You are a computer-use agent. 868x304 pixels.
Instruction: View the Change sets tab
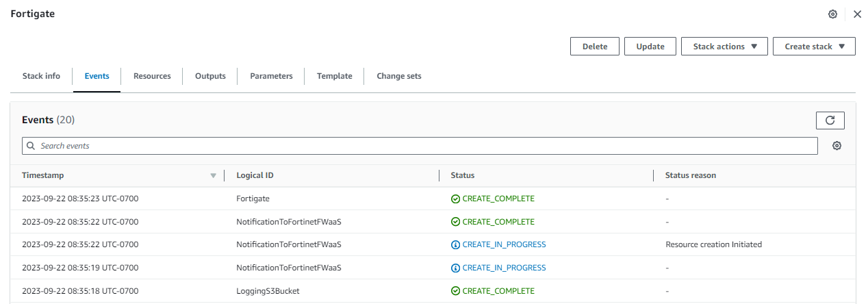click(399, 76)
